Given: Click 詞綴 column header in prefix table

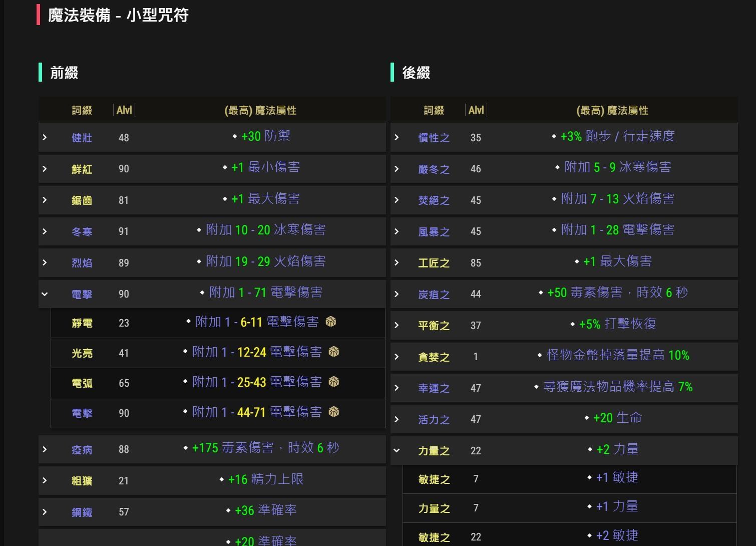Looking at the screenshot, I should (82, 110).
